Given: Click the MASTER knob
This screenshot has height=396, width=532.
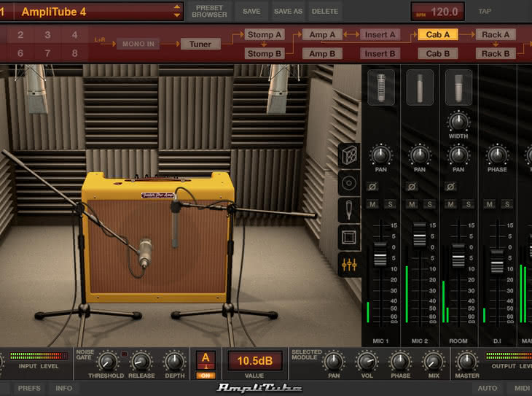Looking at the screenshot, I should [x=467, y=362].
